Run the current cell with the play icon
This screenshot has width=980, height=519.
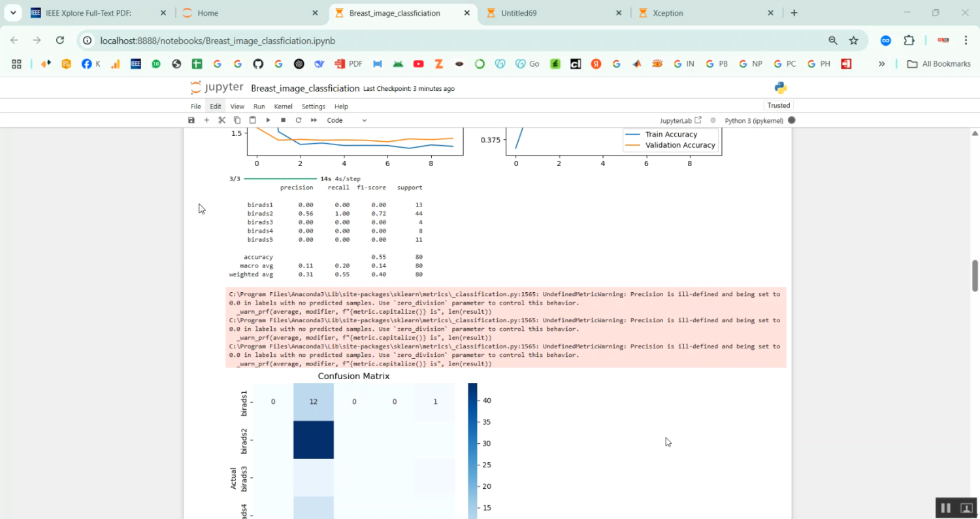268,120
